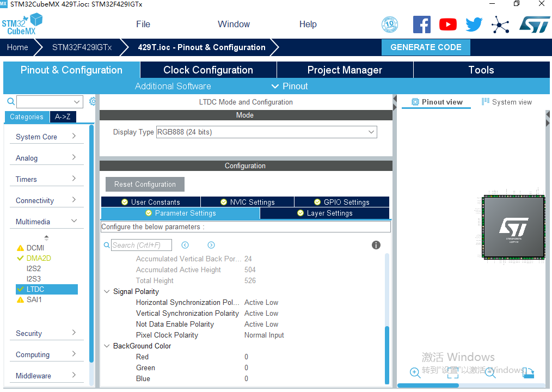Click the DCMI warning triangle icon
The image size is (552, 392).
click(x=21, y=248)
